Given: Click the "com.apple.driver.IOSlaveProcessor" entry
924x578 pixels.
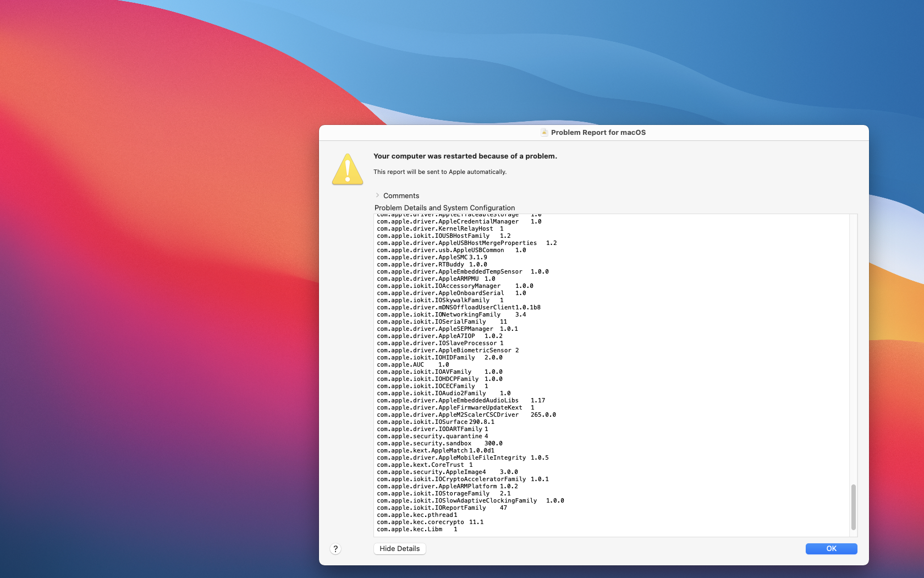Looking at the screenshot, I should [x=440, y=343].
